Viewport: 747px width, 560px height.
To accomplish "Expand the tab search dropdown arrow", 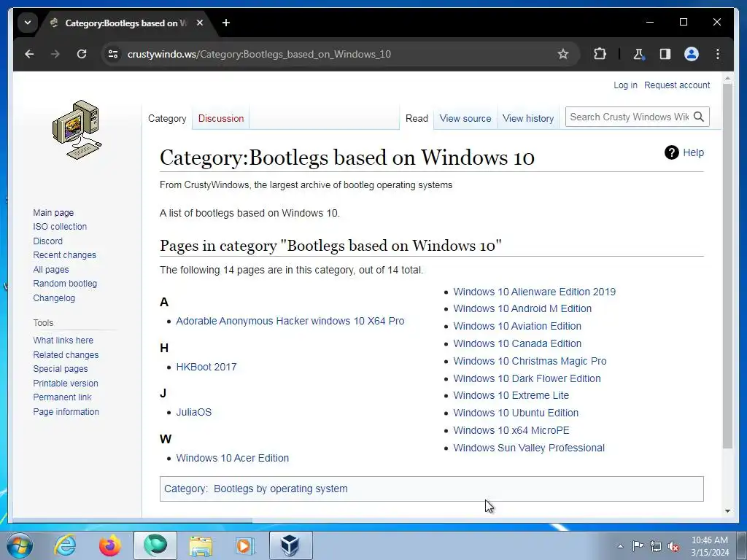I will click(x=28, y=23).
